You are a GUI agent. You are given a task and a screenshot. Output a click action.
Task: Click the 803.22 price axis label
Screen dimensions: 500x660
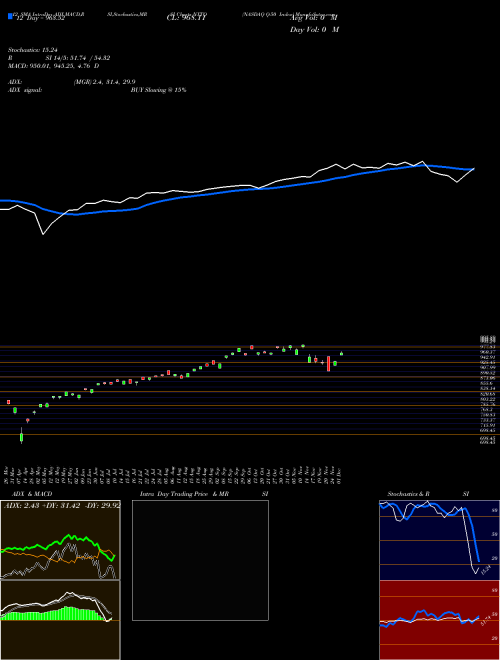pyautogui.click(x=489, y=399)
